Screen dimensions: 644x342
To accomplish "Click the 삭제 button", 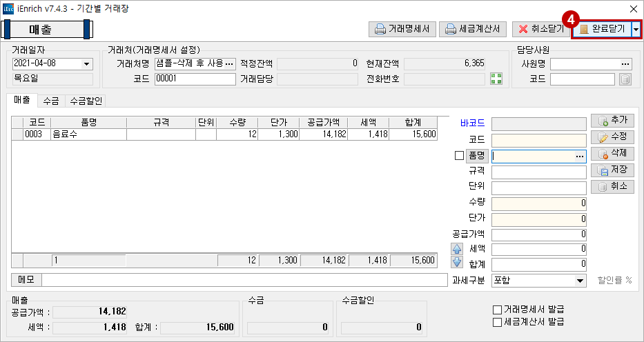I will click(612, 153).
